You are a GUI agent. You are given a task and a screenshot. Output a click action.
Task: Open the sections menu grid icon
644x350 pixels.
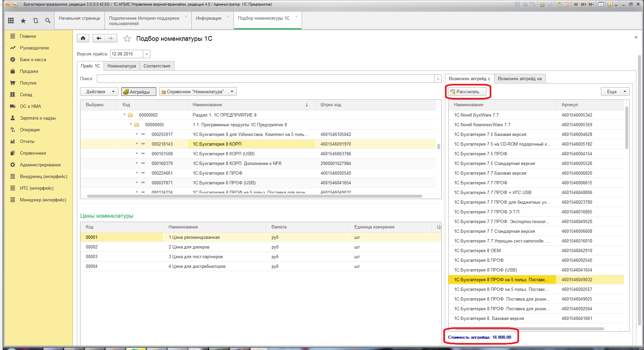[x=11, y=21]
